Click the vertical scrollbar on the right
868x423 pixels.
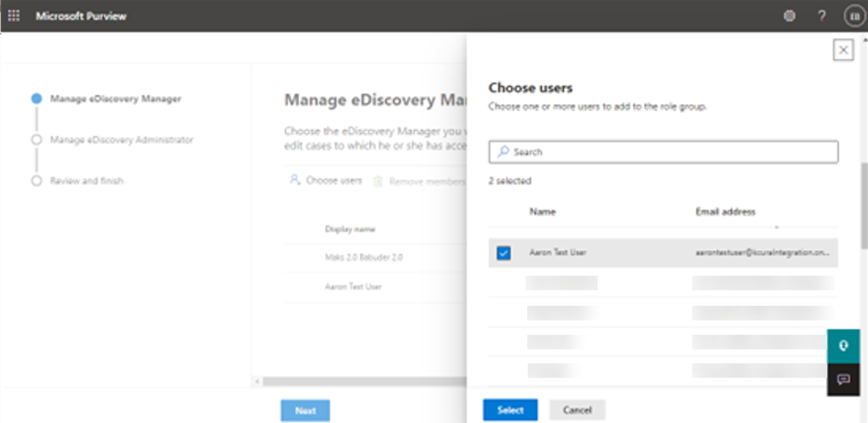click(x=864, y=206)
